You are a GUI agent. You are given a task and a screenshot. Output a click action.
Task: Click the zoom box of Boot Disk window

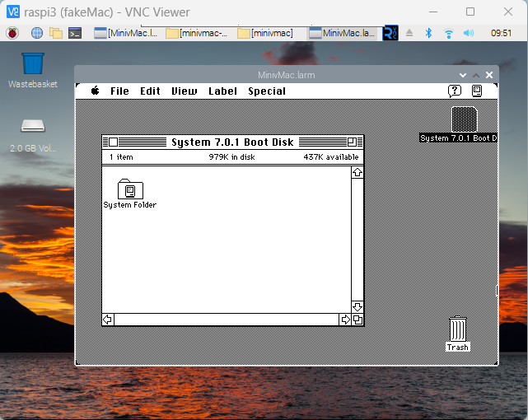click(x=352, y=142)
